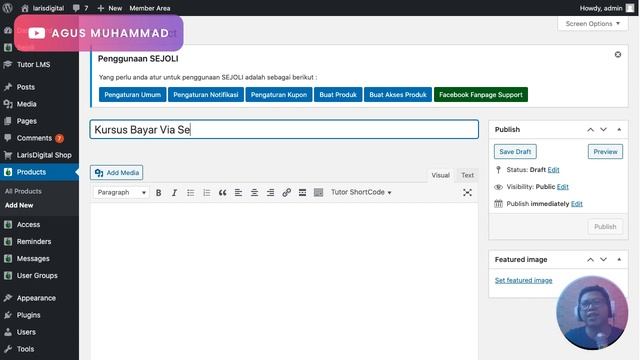
Task: Insert a blockquote
Action: point(222,193)
